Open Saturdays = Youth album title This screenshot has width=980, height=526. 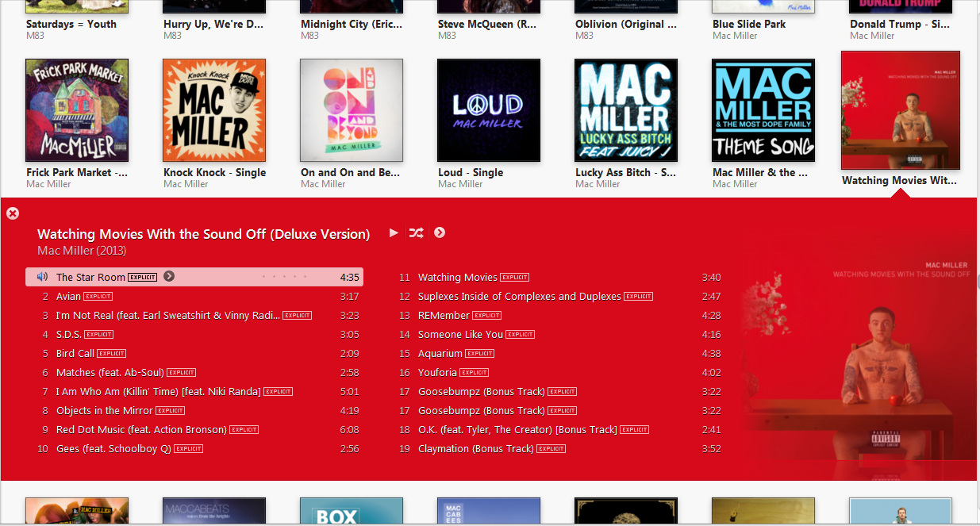71,24
